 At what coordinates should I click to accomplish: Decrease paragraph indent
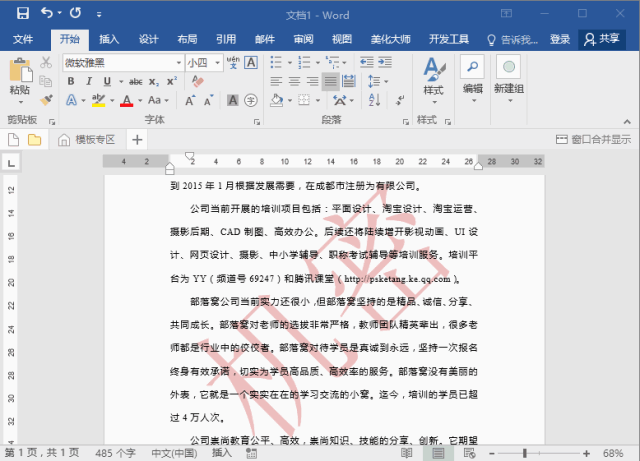367,62
